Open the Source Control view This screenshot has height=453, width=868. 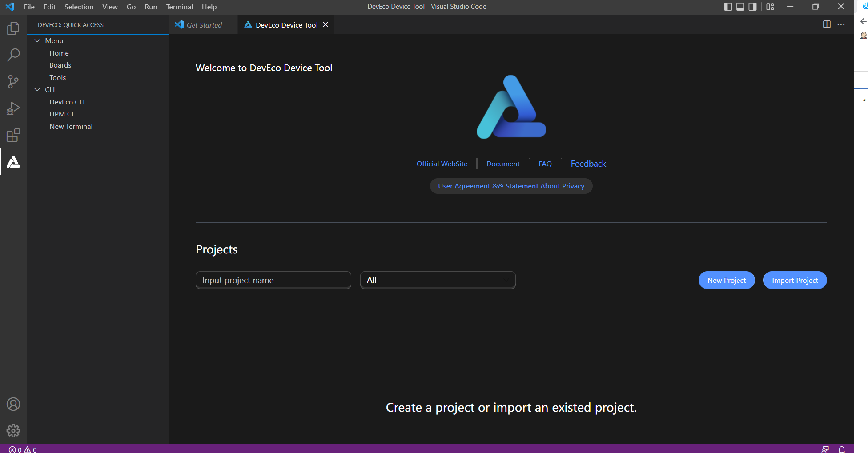(13, 82)
